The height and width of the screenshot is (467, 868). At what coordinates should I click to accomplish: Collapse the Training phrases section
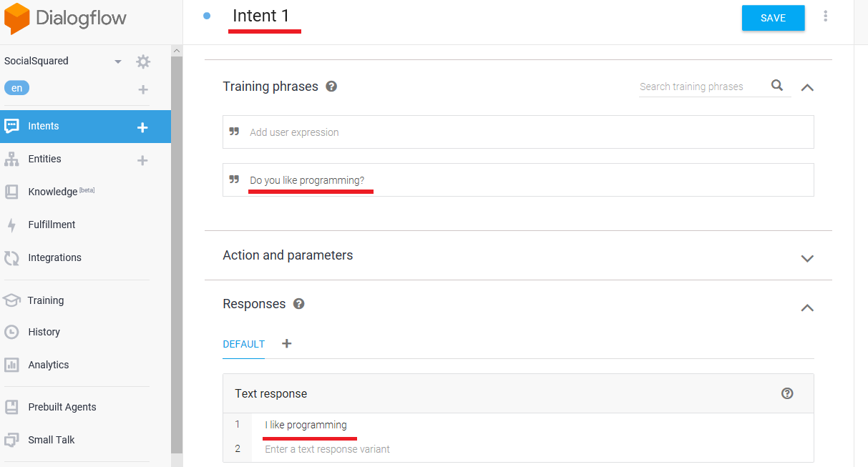(807, 87)
